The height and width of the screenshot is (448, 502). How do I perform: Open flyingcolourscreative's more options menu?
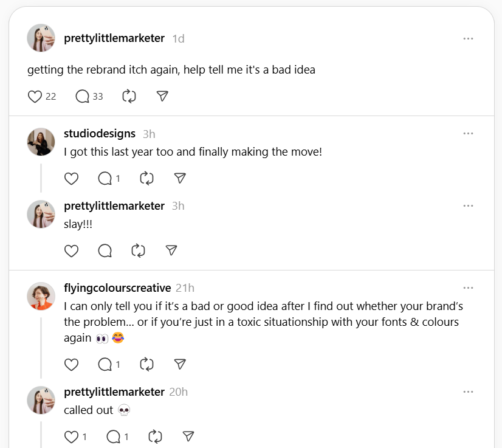(x=468, y=288)
